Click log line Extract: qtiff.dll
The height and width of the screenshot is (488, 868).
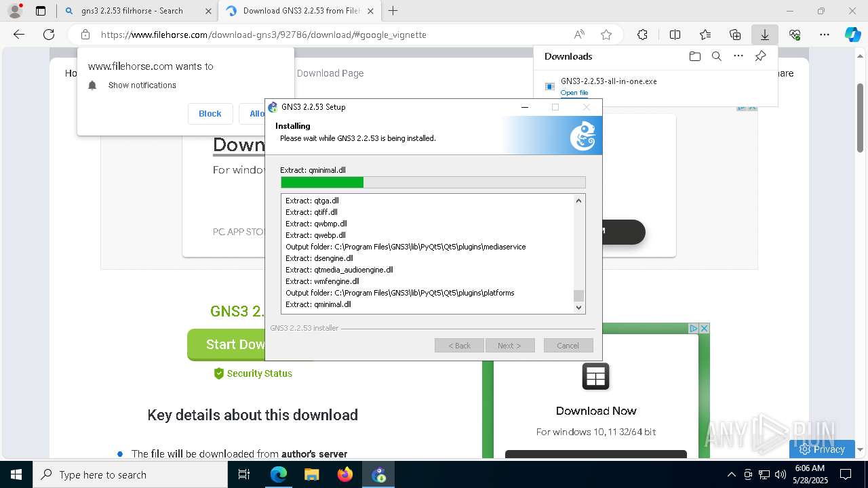[x=311, y=212]
